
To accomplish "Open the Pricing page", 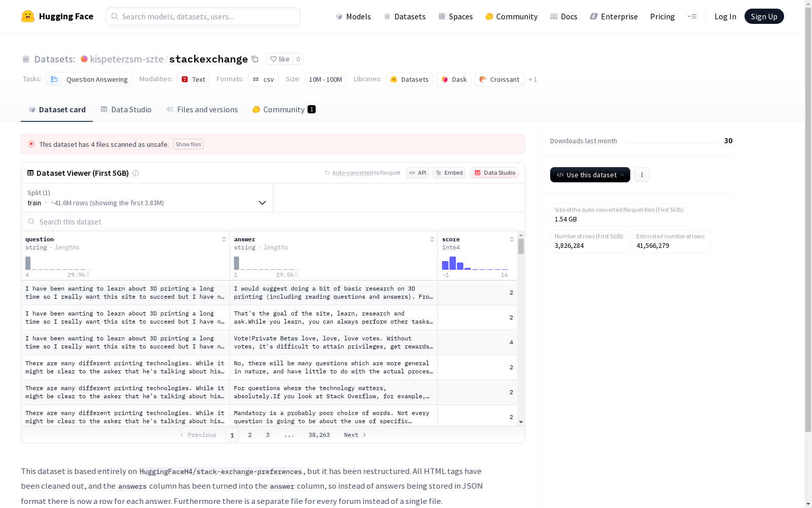I will click(662, 16).
